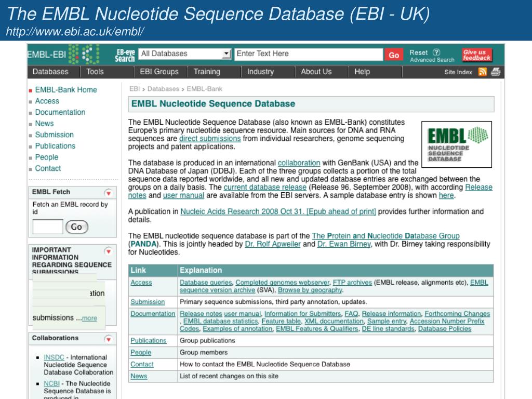
Task: Open the Database queries link
Action: (x=206, y=283)
